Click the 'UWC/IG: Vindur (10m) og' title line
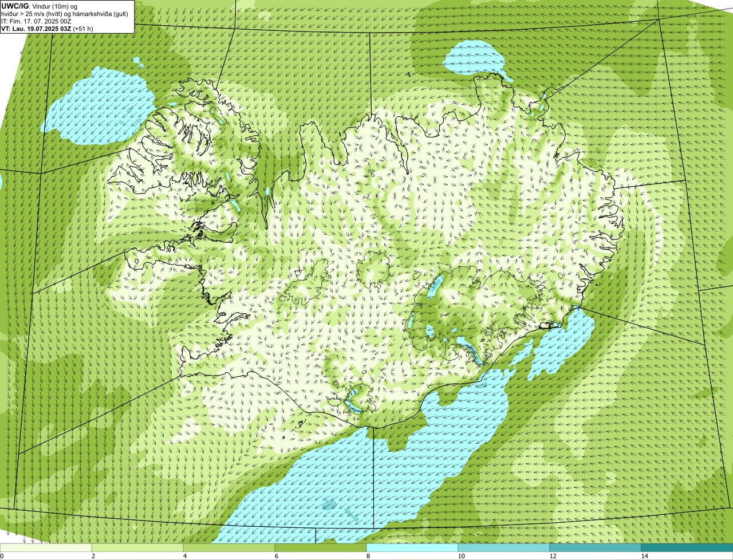Image resolution: width=733 pixels, height=560 pixels. tap(39, 6)
